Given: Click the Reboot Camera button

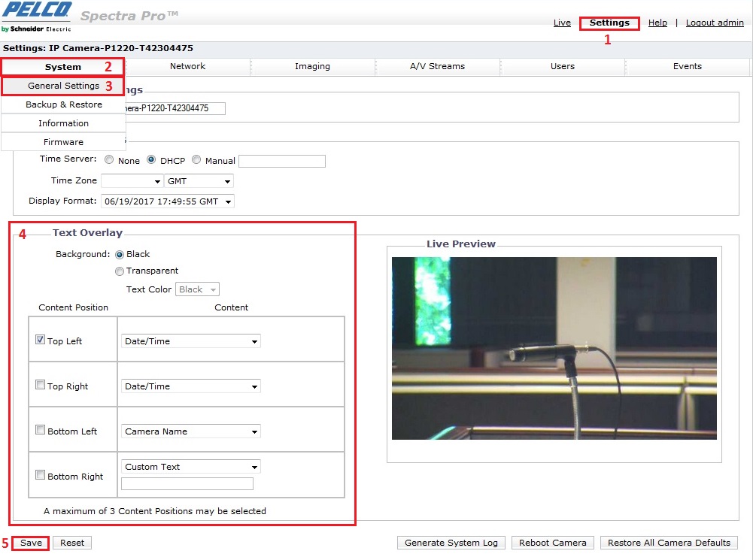Looking at the screenshot, I should (552, 542).
